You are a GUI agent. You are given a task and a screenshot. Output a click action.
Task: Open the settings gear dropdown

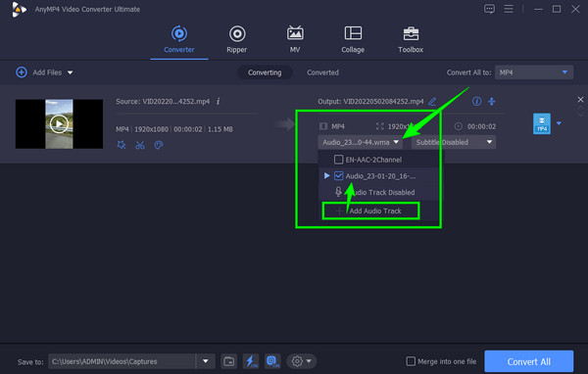302,361
